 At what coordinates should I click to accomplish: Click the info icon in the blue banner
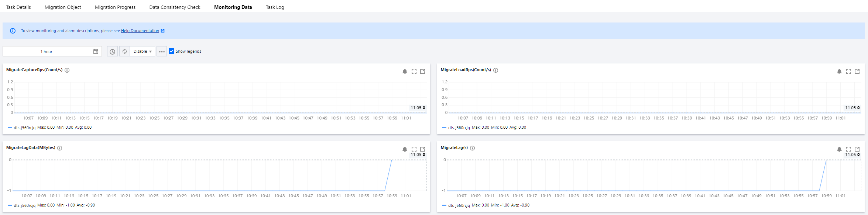[13, 31]
